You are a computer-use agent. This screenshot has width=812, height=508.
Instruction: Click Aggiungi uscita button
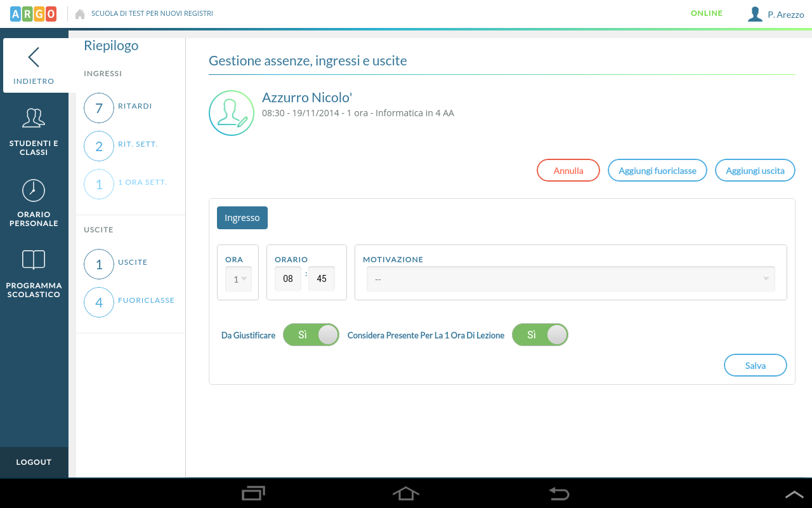[x=755, y=171]
